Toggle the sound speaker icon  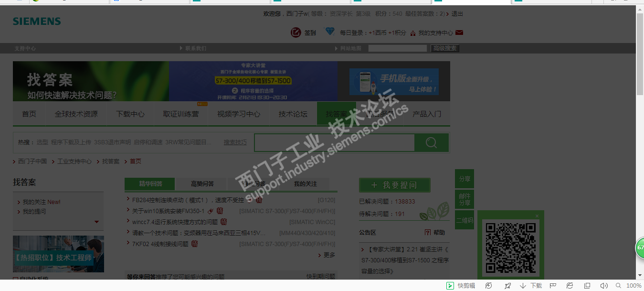click(x=604, y=286)
